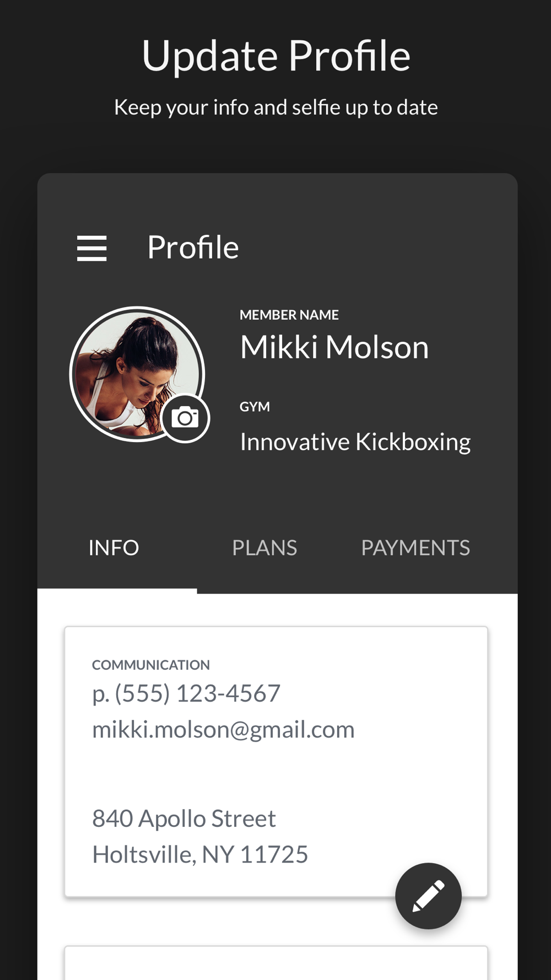This screenshot has height=980, width=551.
Task: Click the pencil edit floating button
Action: [x=428, y=896]
